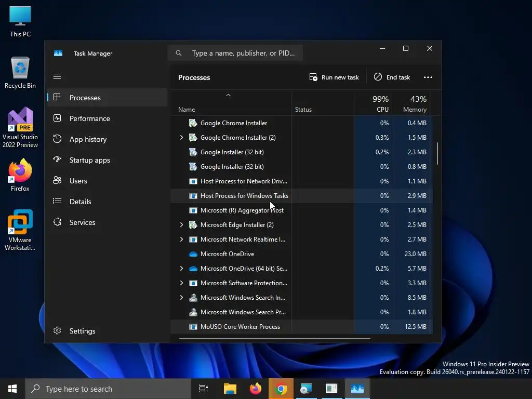The image size is (532, 399).
Task: Click the Task Manager app icon in title bar
Action: 58,54
